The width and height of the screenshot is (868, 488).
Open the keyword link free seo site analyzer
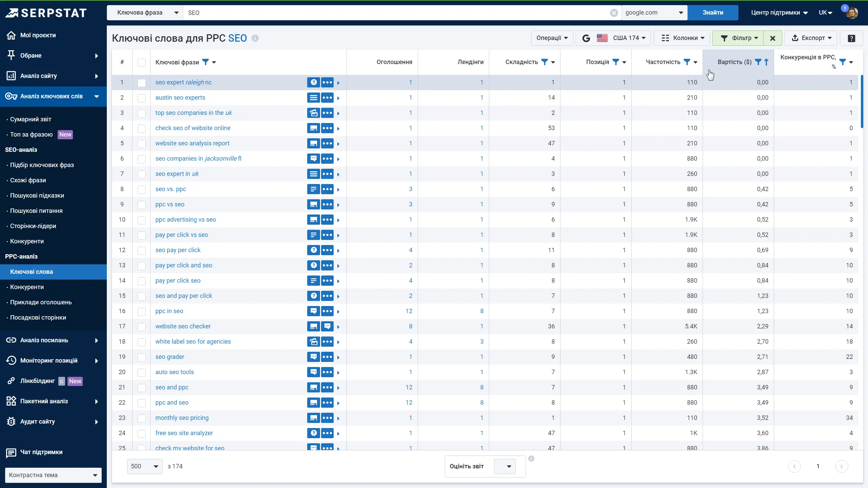pos(184,433)
